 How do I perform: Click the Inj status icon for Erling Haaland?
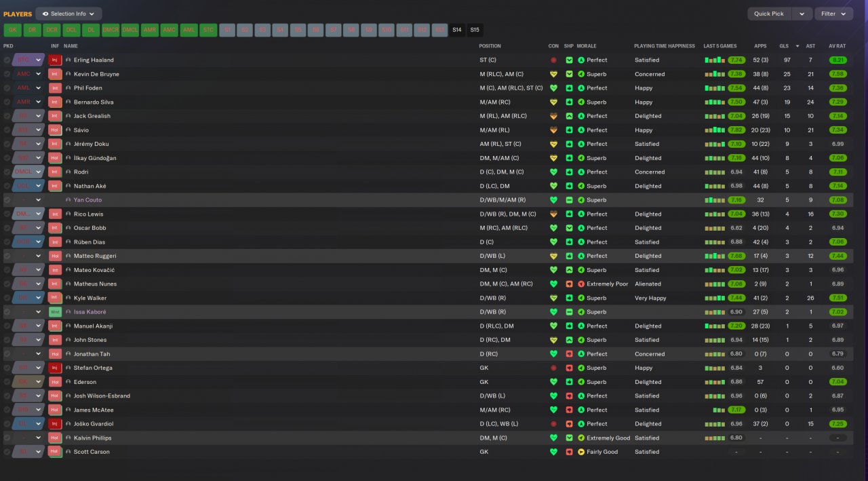(55, 60)
